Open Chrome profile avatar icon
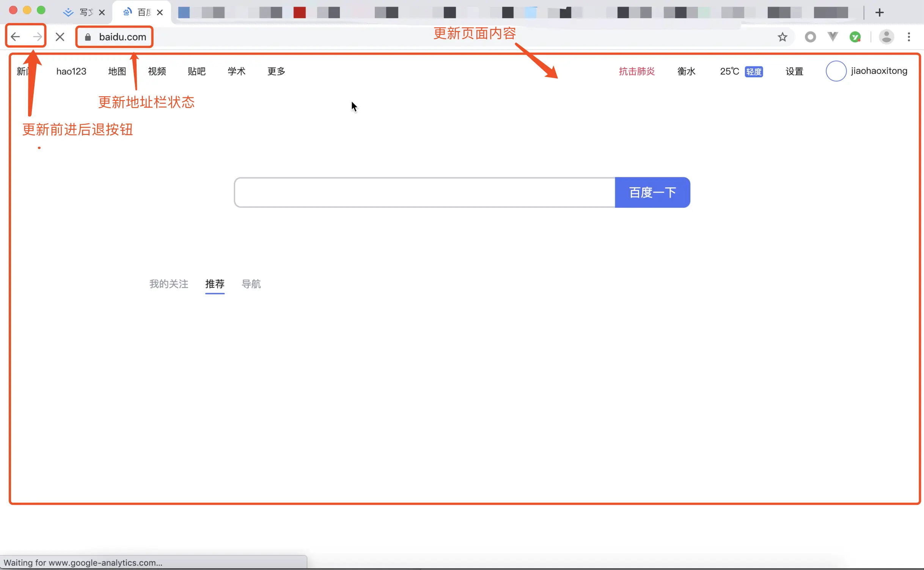This screenshot has width=924, height=570. (x=886, y=37)
